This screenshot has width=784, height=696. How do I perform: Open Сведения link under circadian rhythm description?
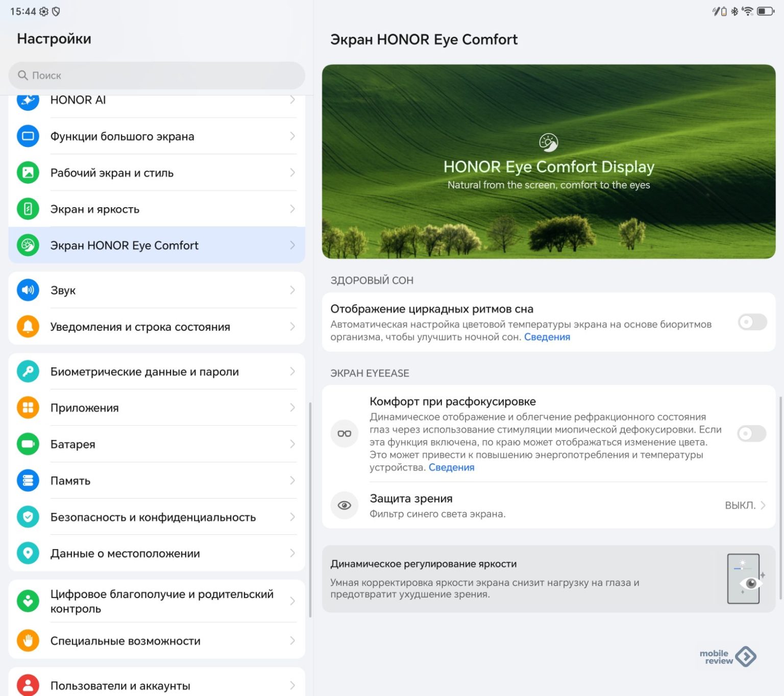(547, 337)
